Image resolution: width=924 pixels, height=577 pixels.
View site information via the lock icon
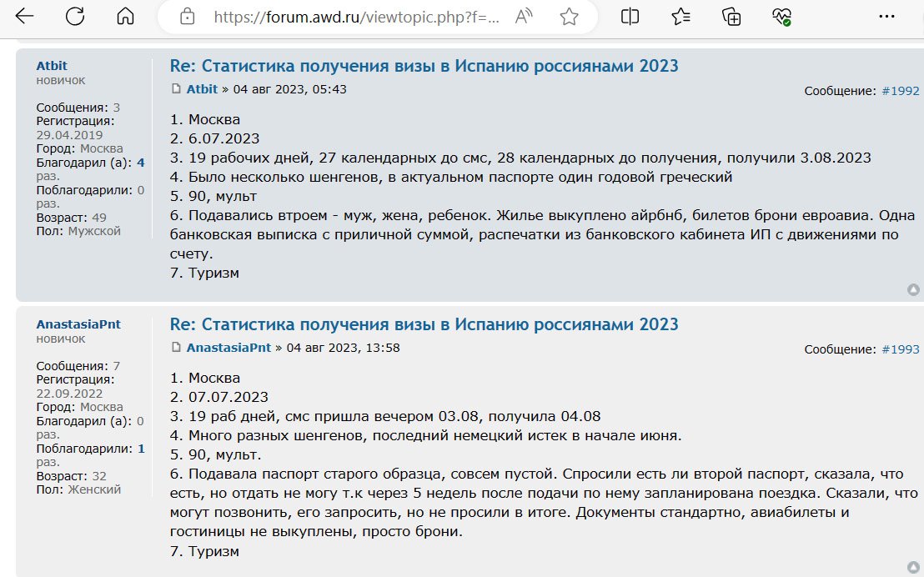[x=187, y=17]
